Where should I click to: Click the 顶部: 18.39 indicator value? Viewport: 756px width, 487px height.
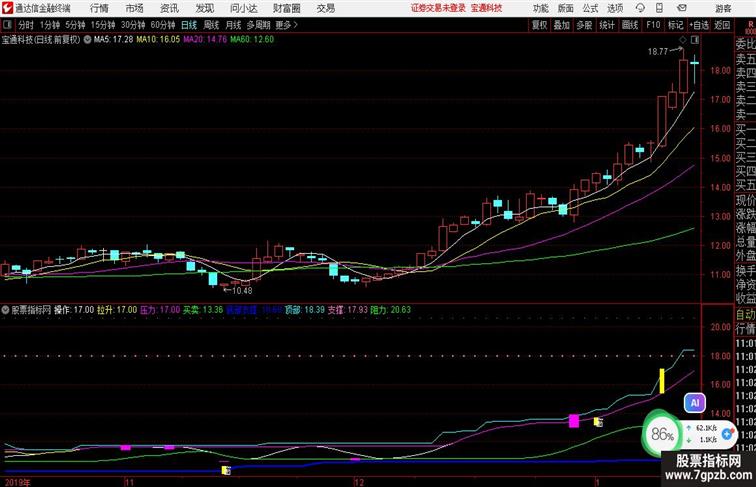(305, 310)
